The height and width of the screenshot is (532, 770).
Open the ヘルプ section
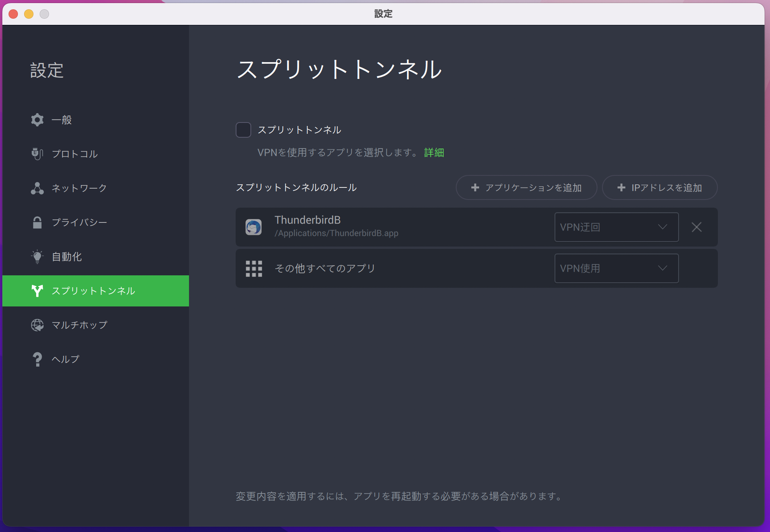[x=96, y=359]
